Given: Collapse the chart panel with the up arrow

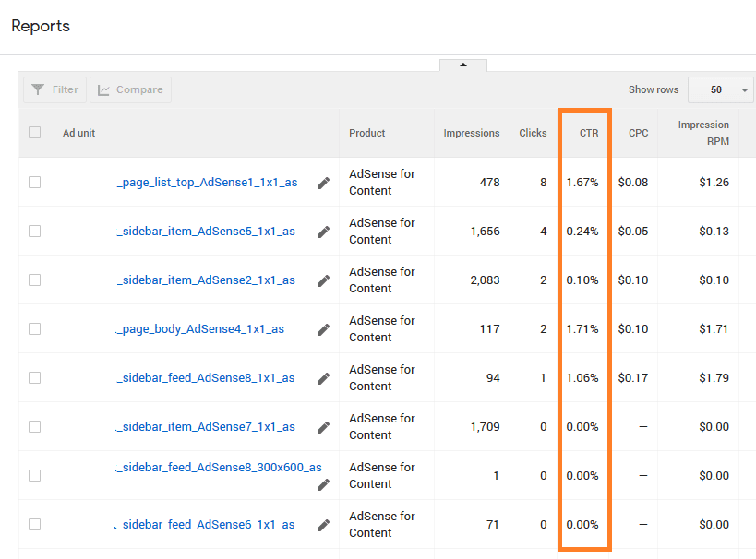Looking at the screenshot, I should [463, 65].
